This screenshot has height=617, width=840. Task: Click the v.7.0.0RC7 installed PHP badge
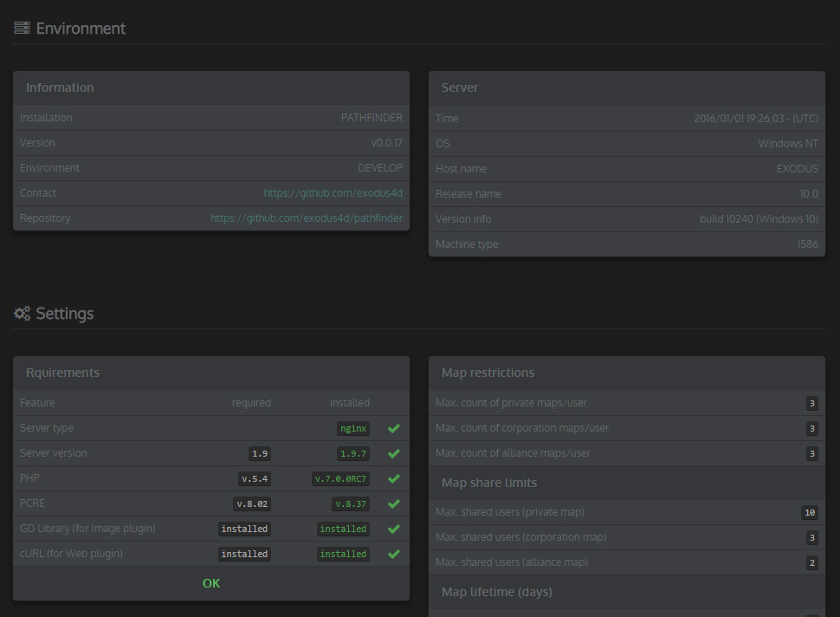point(340,478)
